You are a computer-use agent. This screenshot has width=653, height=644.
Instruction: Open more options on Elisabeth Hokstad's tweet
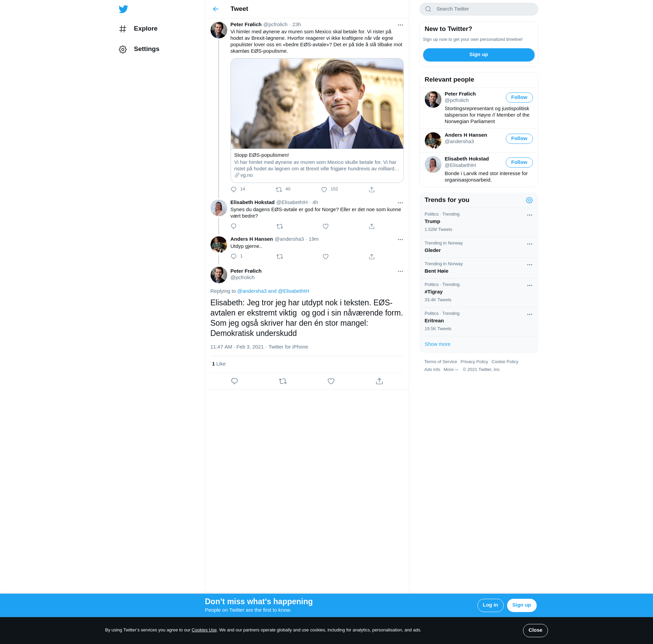400,203
